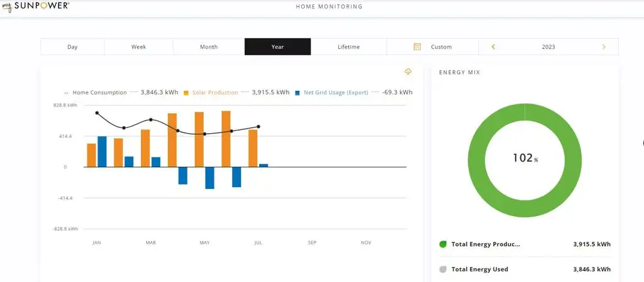Click the MAR axis label
The image size is (644, 282).
[x=151, y=242]
